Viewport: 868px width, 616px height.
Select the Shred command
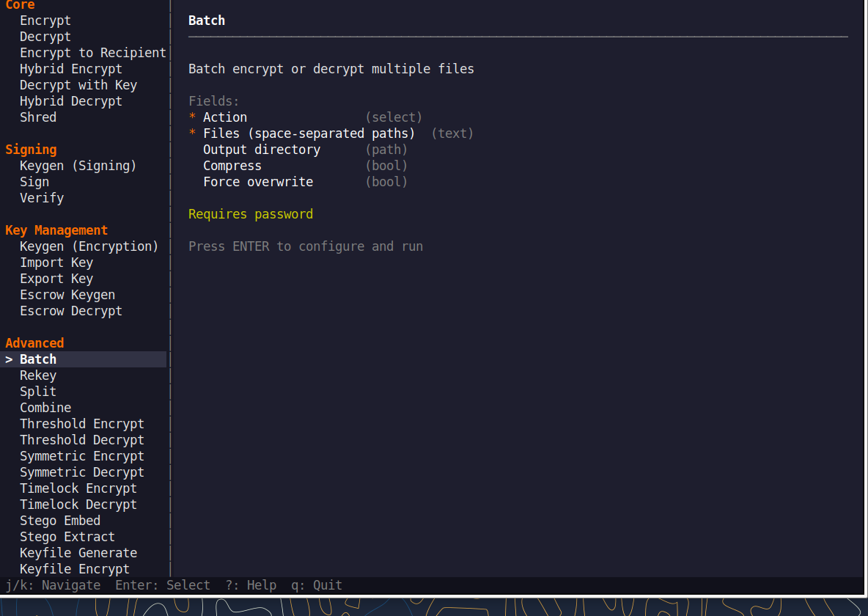tap(38, 117)
